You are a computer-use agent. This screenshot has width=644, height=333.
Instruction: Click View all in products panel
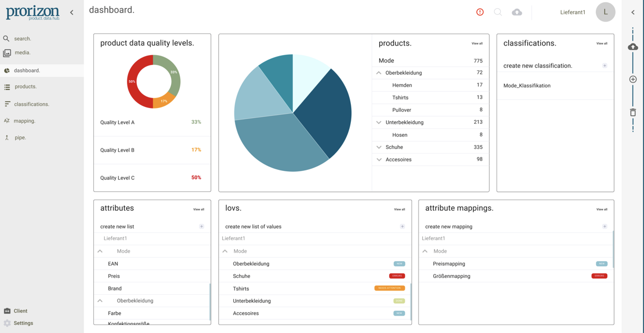(x=477, y=44)
